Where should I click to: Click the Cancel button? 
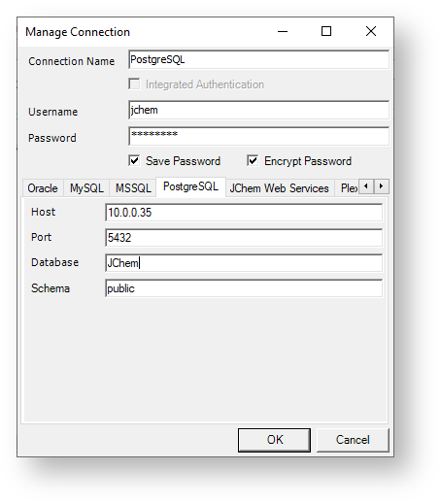(353, 440)
